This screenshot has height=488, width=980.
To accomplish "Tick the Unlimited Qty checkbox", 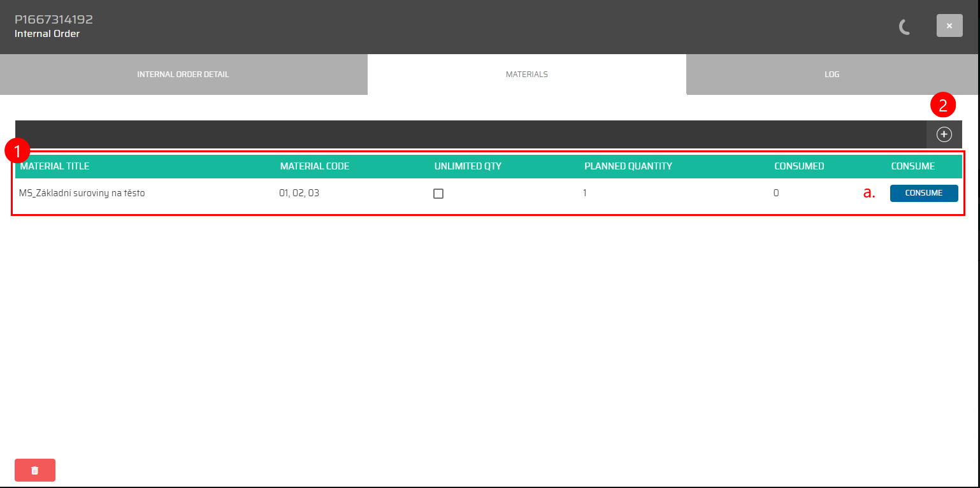I will coord(438,194).
